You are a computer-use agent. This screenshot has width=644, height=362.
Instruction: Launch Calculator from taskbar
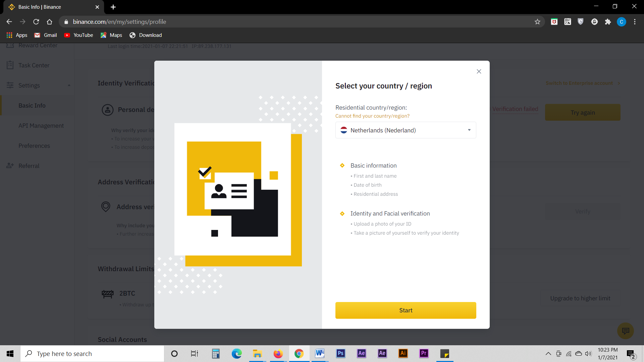pos(216,354)
